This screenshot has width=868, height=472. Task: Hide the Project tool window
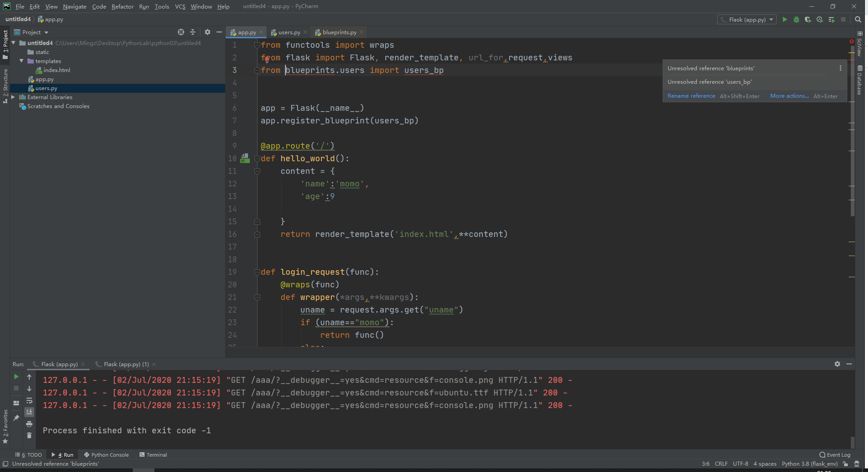click(219, 32)
